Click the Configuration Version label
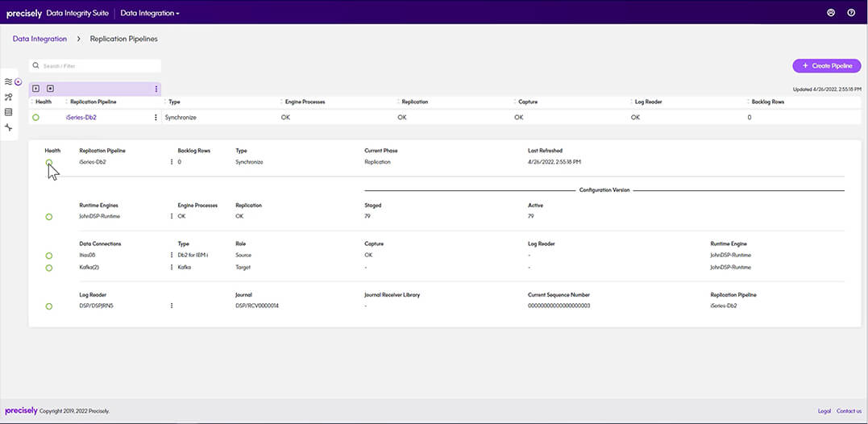The image size is (868, 424). point(604,190)
